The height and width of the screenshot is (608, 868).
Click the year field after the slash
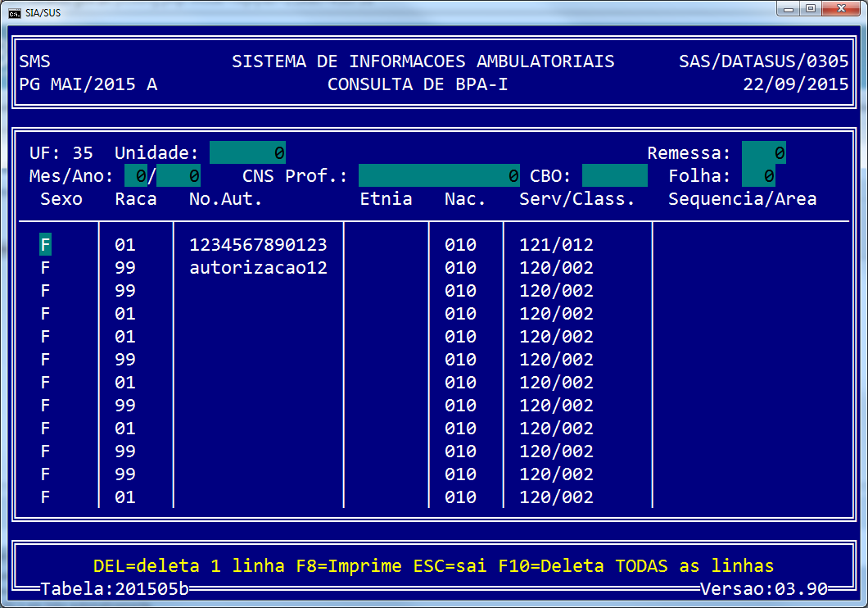pyautogui.click(x=179, y=176)
